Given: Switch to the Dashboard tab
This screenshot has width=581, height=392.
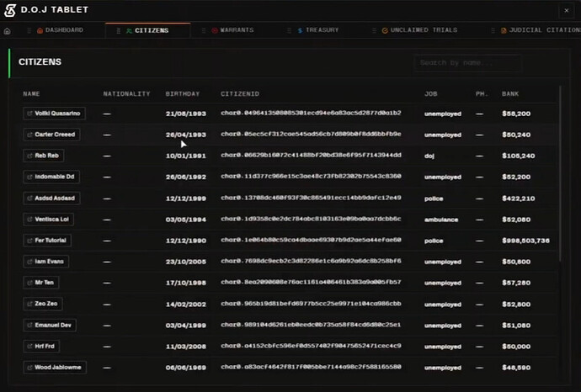Looking at the screenshot, I should coord(60,30).
